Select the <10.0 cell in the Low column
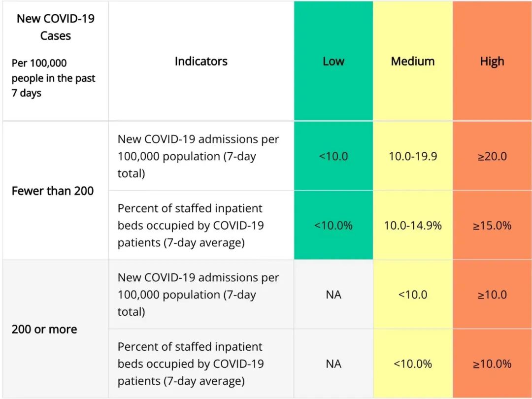532x399 pixels. click(333, 156)
